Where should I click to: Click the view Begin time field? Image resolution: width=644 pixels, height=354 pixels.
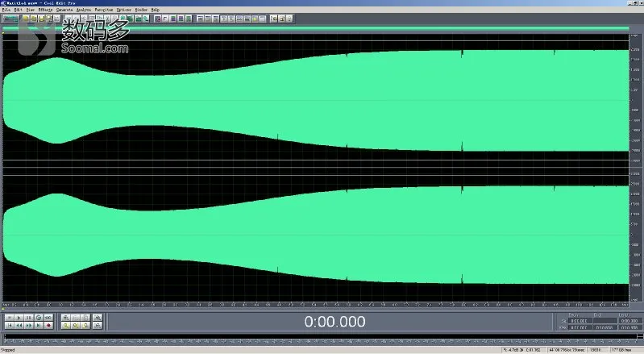tap(580, 327)
